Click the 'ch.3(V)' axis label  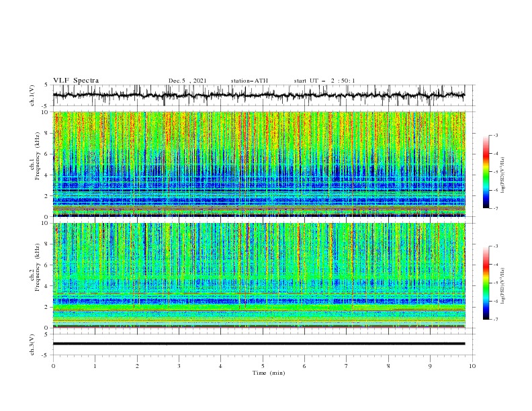32,345
